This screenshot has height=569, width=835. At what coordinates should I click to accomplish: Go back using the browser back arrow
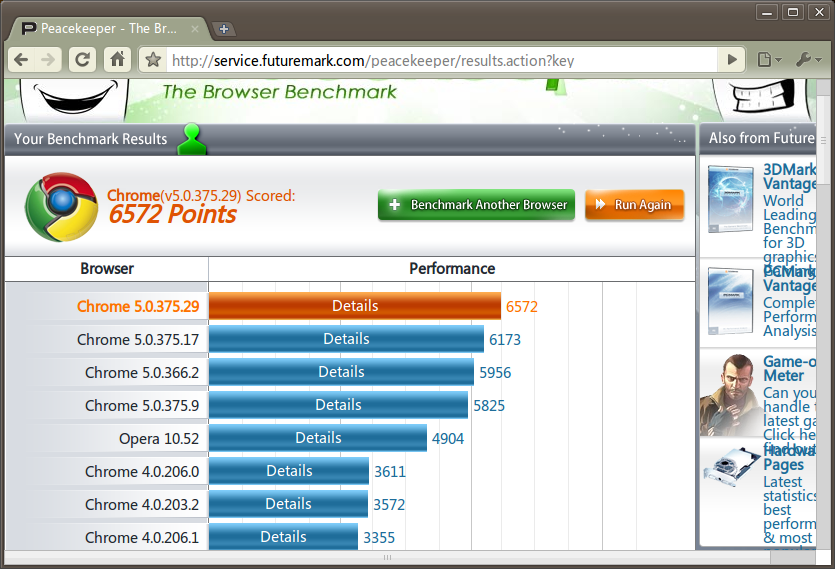pos(22,60)
